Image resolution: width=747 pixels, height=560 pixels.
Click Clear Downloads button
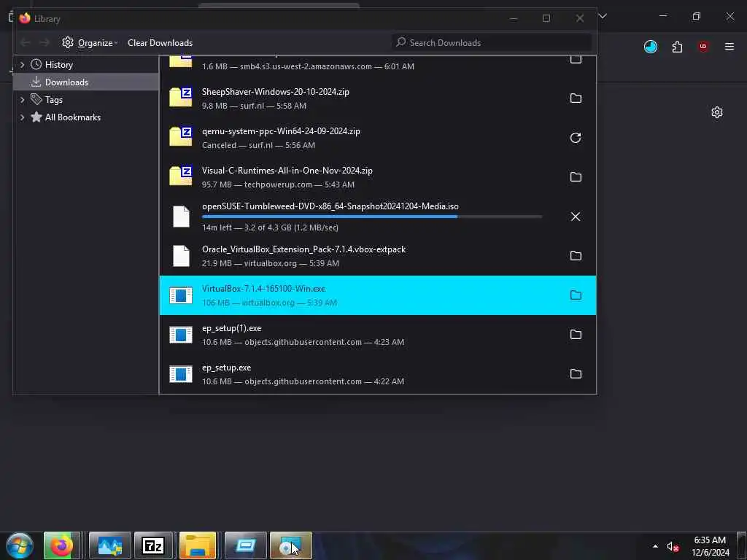(x=160, y=43)
